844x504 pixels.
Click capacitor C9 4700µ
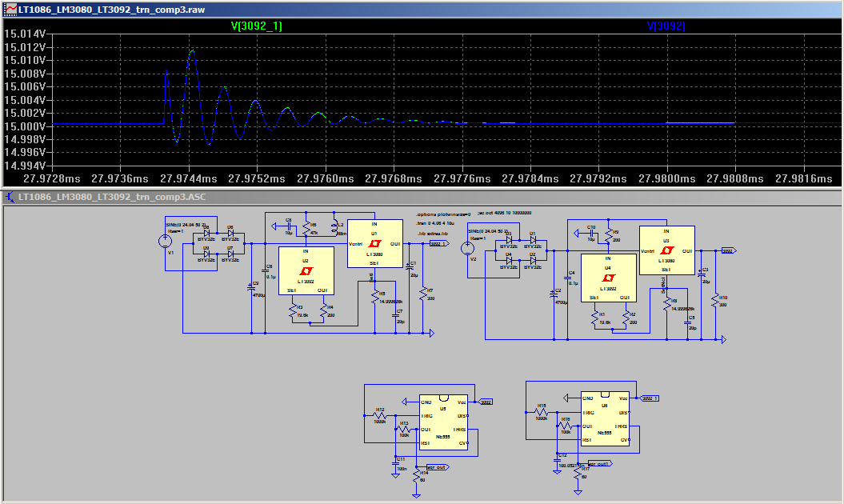pyautogui.click(x=251, y=289)
